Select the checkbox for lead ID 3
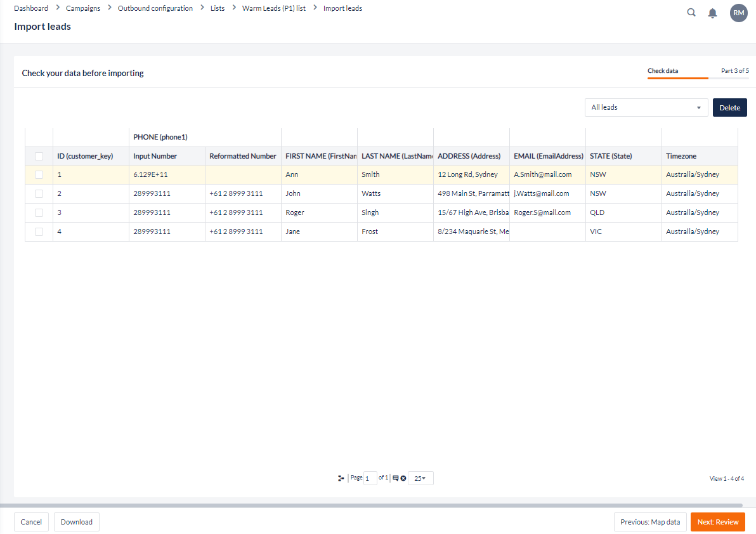756x534 pixels. pos(39,212)
